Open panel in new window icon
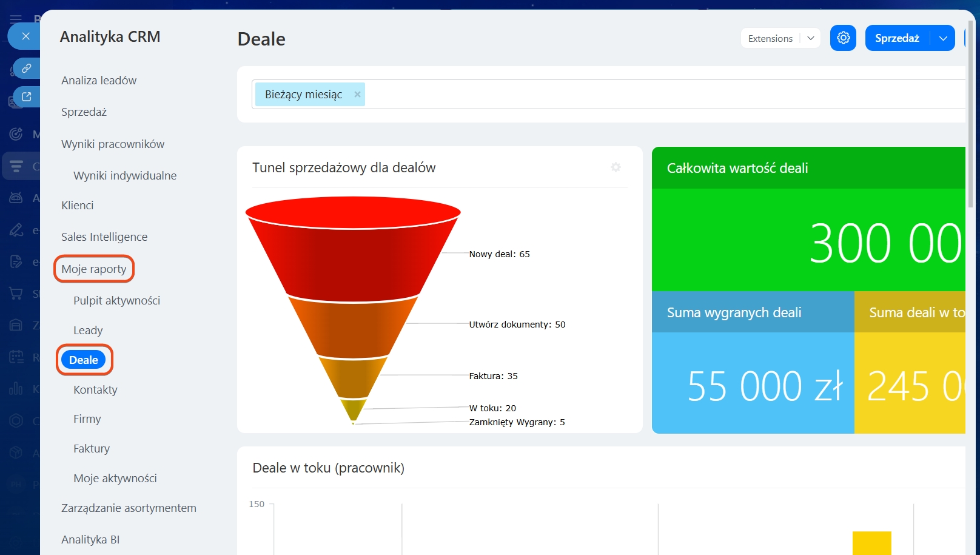The width and height of the screenshot is (980, 555). pos(27,96)
